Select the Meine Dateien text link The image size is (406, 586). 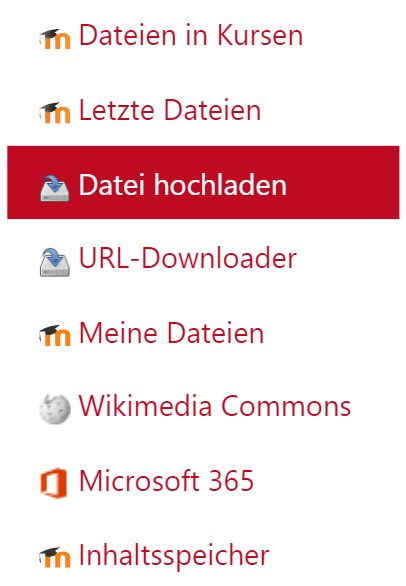172,333
